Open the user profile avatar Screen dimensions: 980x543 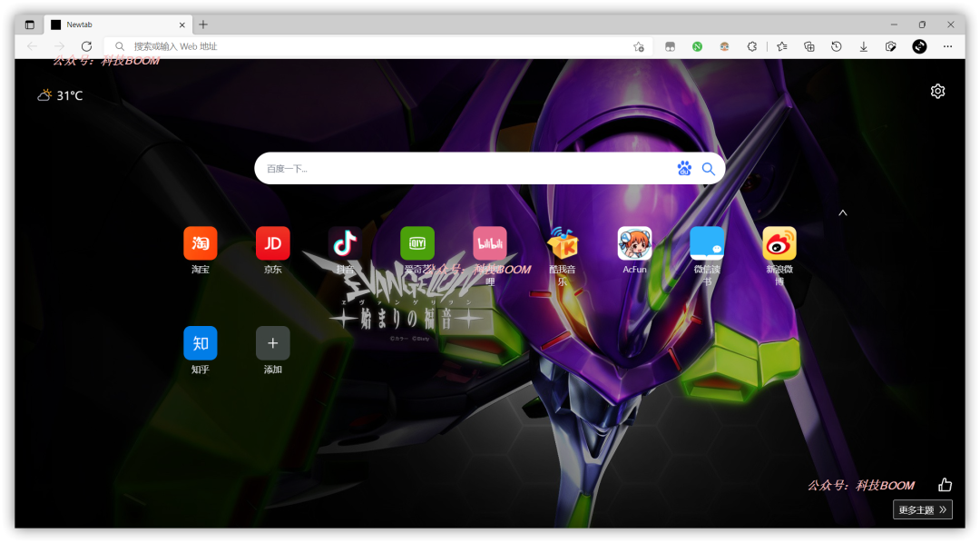click(x=919, y=46)
